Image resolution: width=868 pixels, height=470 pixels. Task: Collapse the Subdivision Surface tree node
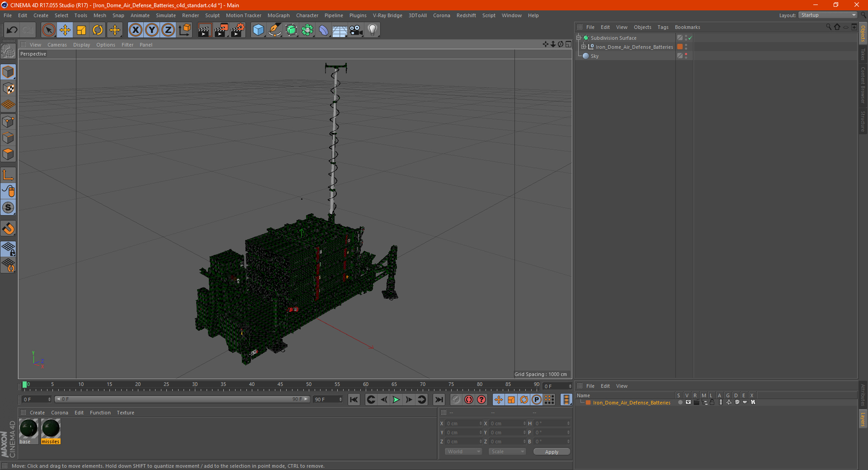[x=578, y=38]
